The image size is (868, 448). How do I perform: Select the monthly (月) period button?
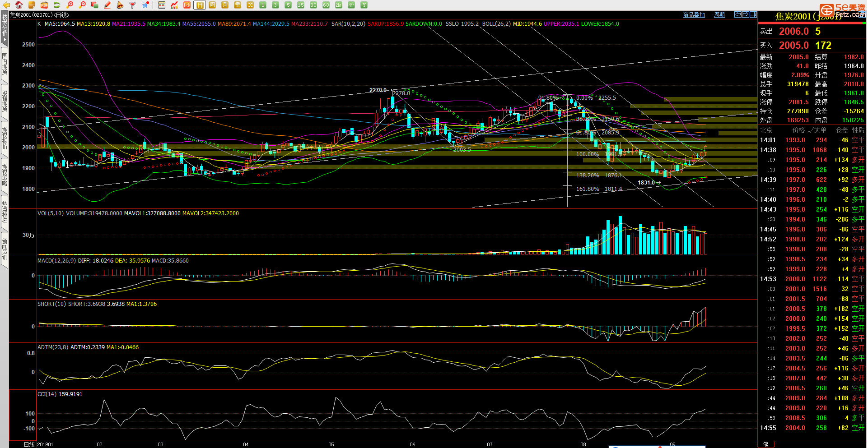click(225, 5)
